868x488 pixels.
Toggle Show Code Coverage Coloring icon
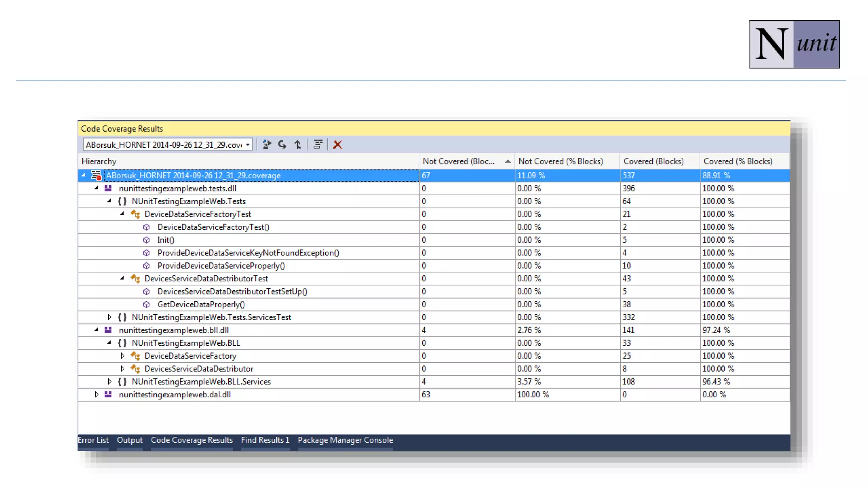(x=317, y=145)
